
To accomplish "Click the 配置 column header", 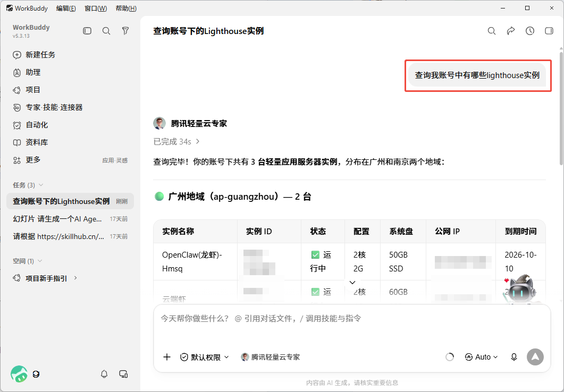I will [361, 232].
